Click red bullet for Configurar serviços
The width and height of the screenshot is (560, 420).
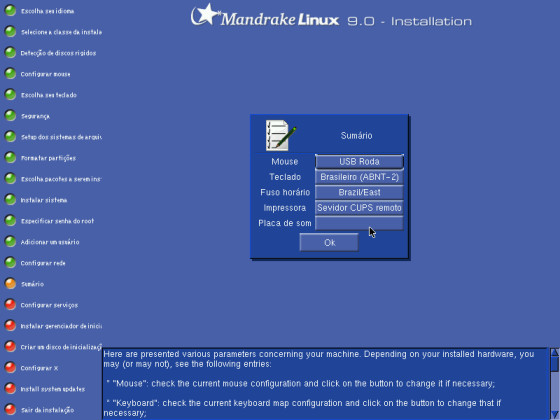(x=10, y=304)
